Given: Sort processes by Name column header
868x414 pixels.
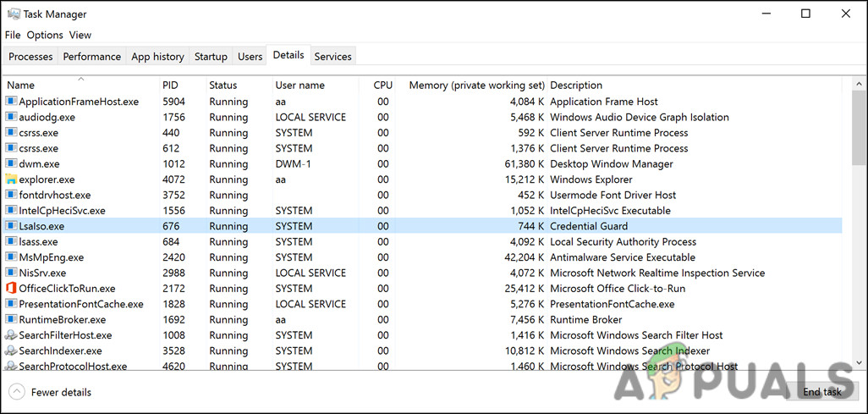Looking at the screenshot, I should click(21, 86).
